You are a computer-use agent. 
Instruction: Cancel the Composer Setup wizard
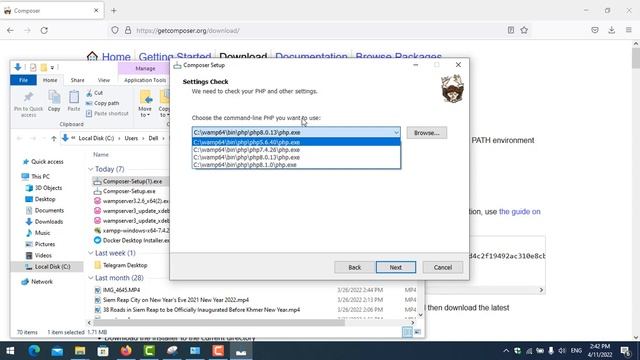coord(442,267)
